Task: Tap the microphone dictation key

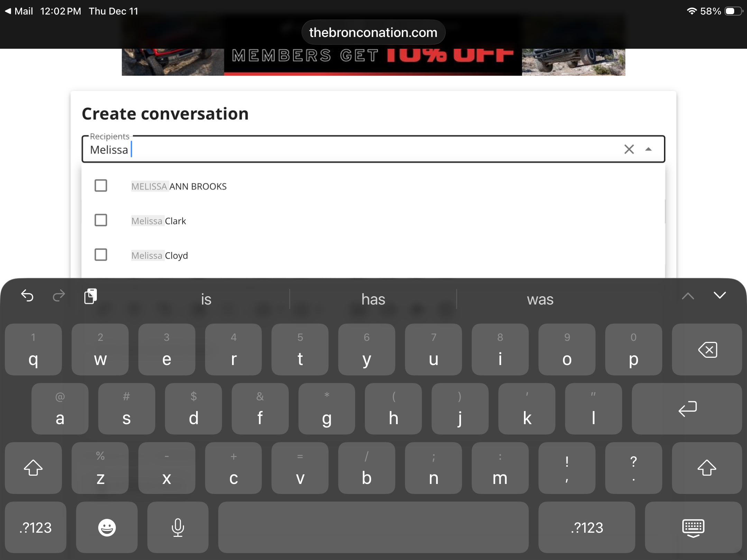Action: (x=178, y=528)
